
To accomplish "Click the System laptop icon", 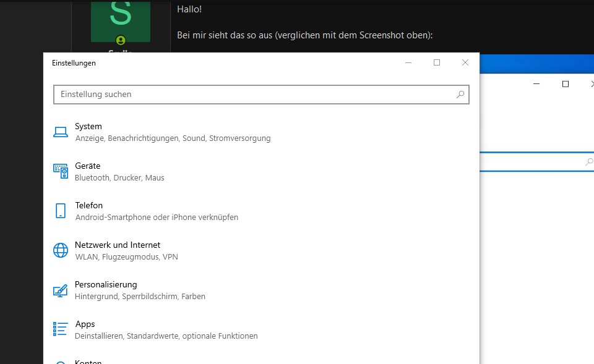I will (x=60, y=132).
